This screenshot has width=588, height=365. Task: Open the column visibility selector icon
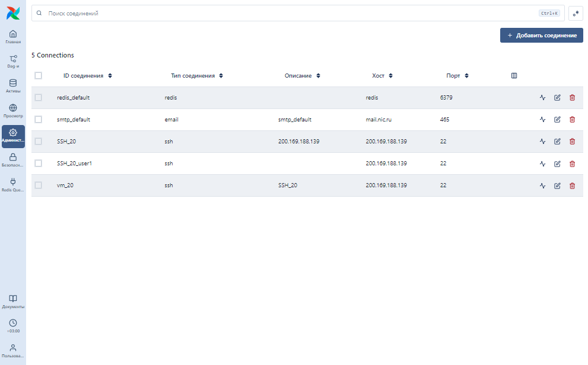pyautogui.click(x=514, y=76)
